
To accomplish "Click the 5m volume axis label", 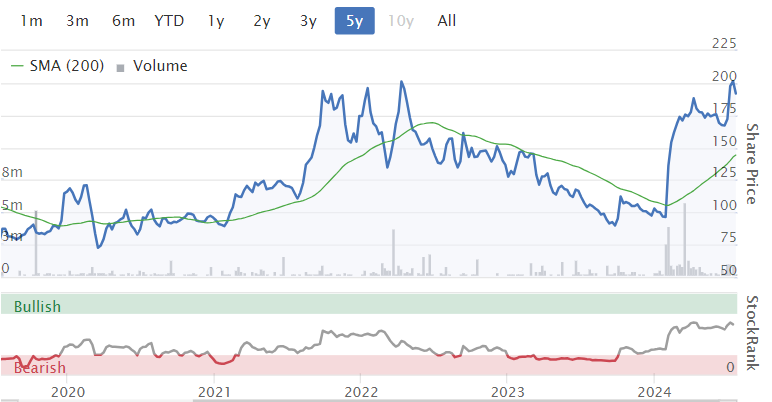I will tap(12, 205).
